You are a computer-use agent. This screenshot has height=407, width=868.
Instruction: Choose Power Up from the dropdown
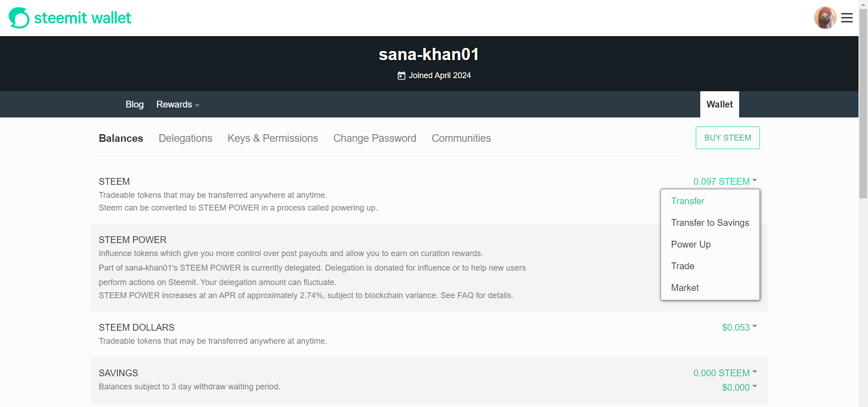pos(691,244)
